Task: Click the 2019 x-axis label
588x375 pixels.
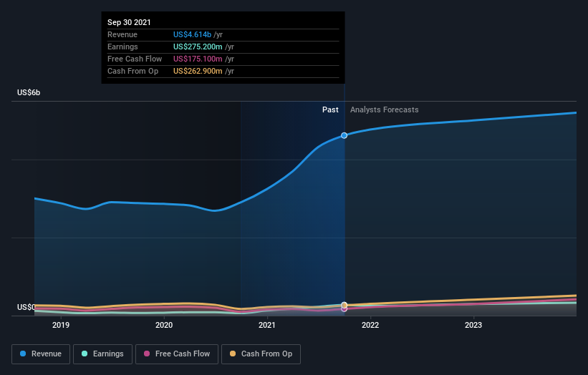Action: (61, 325)
